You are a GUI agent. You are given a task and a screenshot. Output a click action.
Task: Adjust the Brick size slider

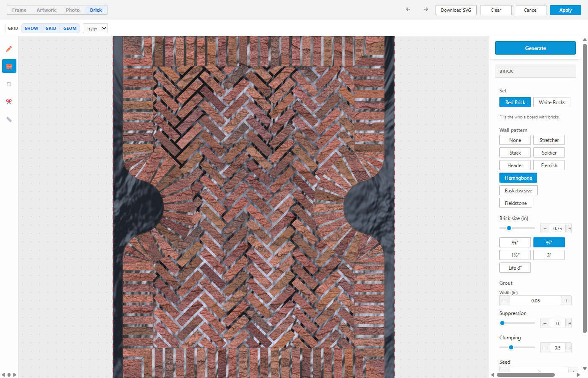tap(517, 228)
